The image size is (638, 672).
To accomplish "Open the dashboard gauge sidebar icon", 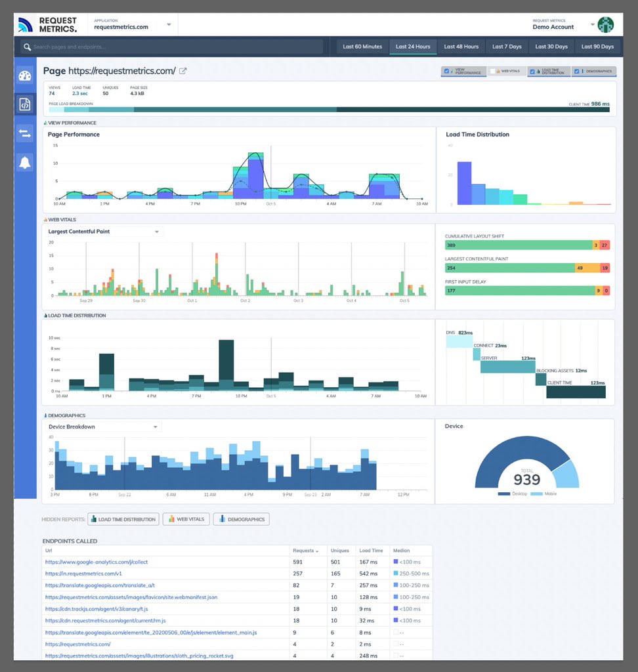I will pyautogui.click(x=25, y=76).
